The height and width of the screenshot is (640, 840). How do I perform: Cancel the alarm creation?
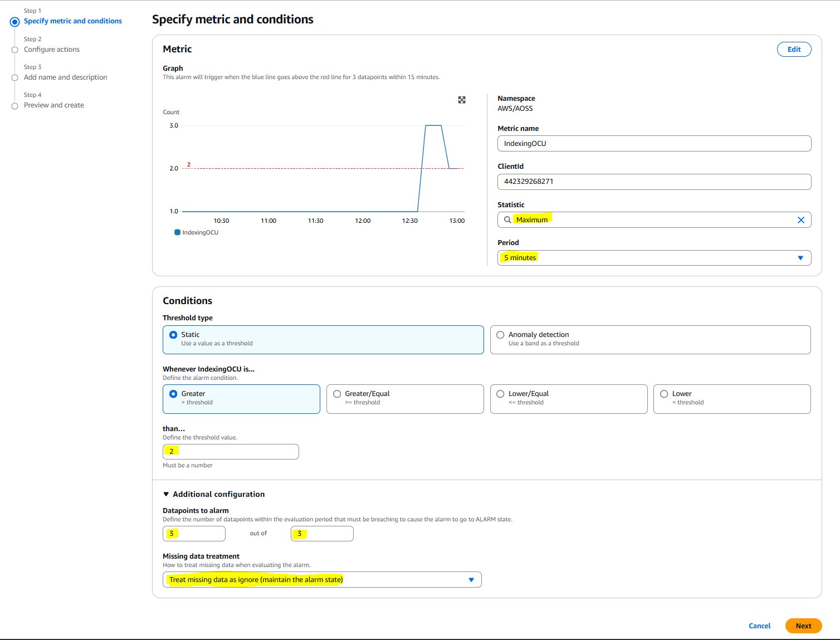(759, 626)
